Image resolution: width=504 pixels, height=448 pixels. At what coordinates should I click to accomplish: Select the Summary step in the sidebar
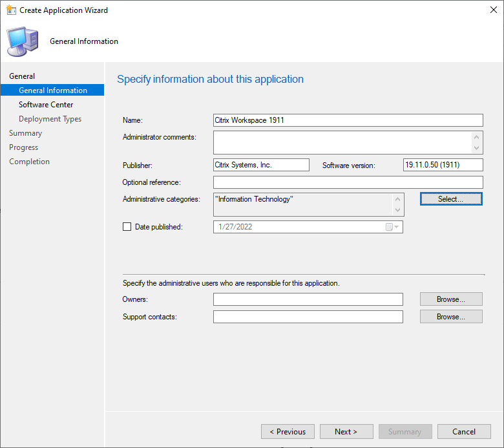(x=25, y=133)
